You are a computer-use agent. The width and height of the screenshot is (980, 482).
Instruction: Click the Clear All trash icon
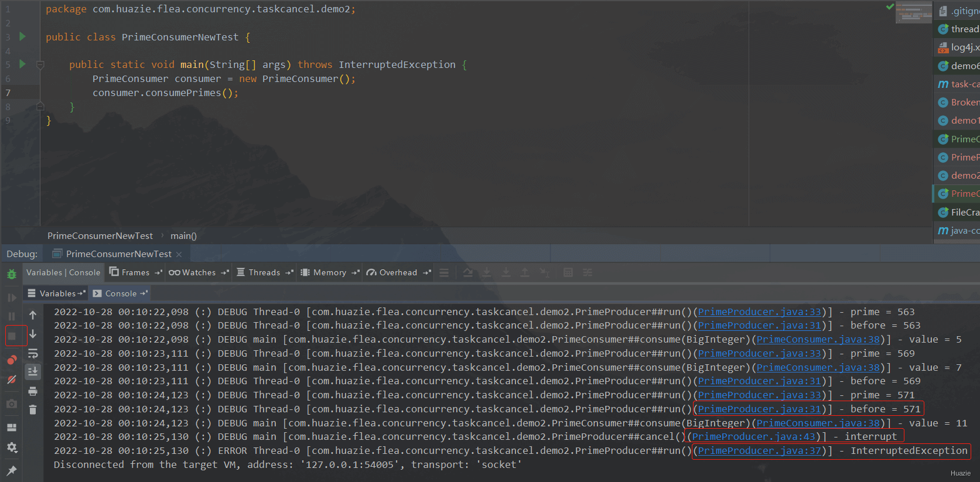pos(33,409)
